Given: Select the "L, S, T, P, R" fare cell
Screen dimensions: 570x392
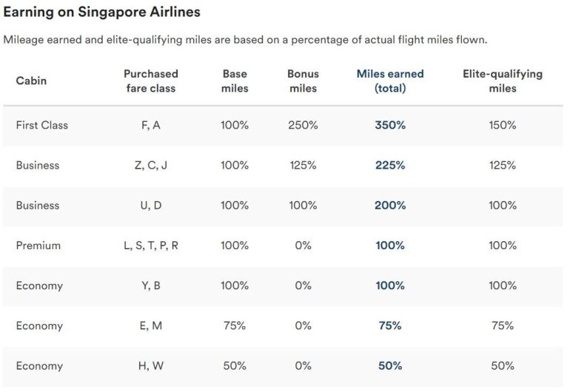Looking at the screenshot, I should pos(151,245).
